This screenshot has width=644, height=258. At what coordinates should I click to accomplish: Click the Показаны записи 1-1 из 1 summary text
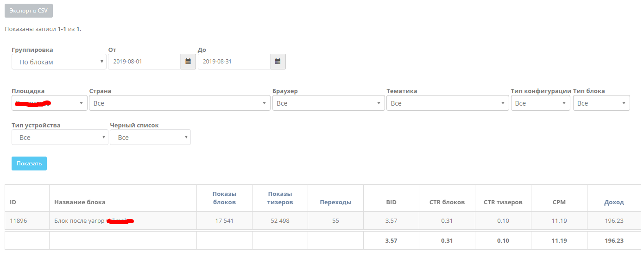pyautogui.click(x=43, y=29)
